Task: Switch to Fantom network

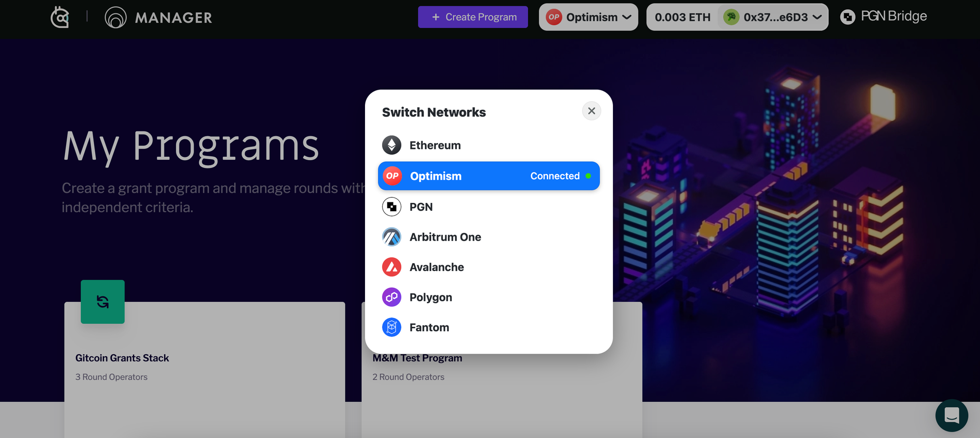Action: click(x=489, y=327)
